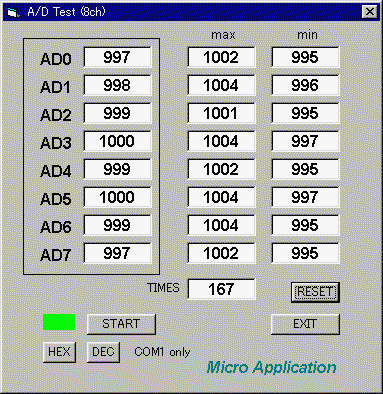Viewport: 383px width, 394px height.
Task: Click the green status indicator
Action: point(59,322)
